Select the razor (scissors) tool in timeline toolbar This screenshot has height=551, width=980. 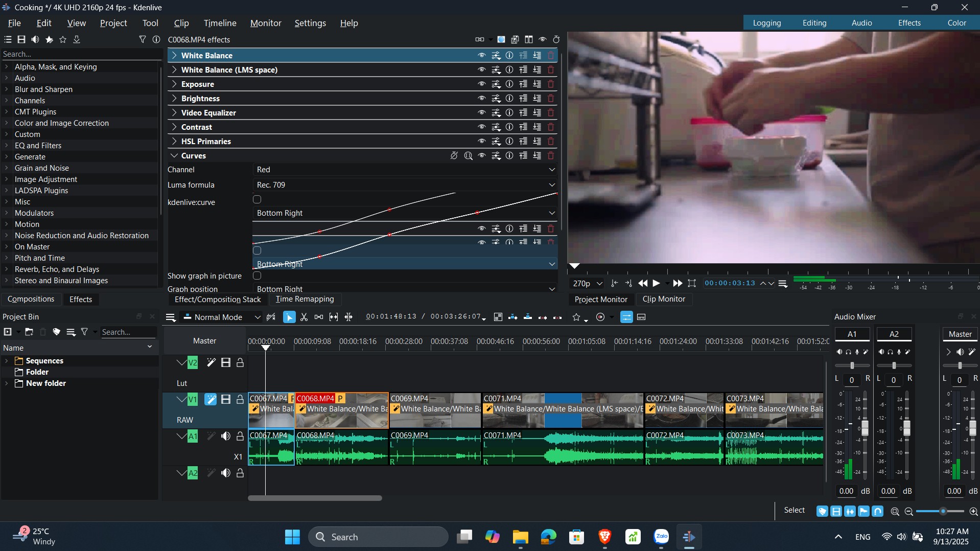[304, 317]
